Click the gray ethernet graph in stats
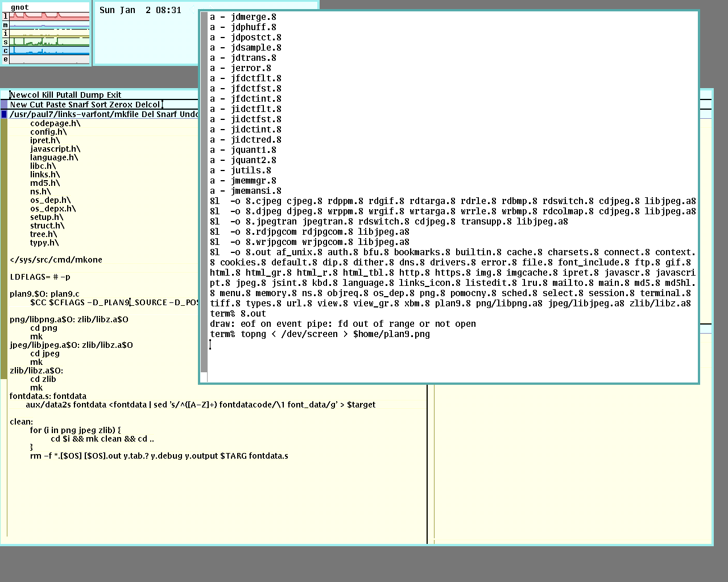This screenshot has height=582, width=728. 49,59
